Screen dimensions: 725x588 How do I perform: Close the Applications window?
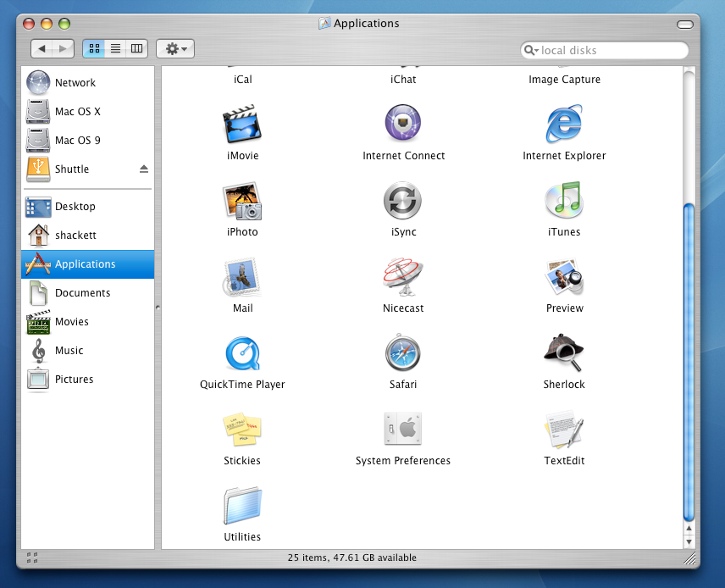point(29,24)
